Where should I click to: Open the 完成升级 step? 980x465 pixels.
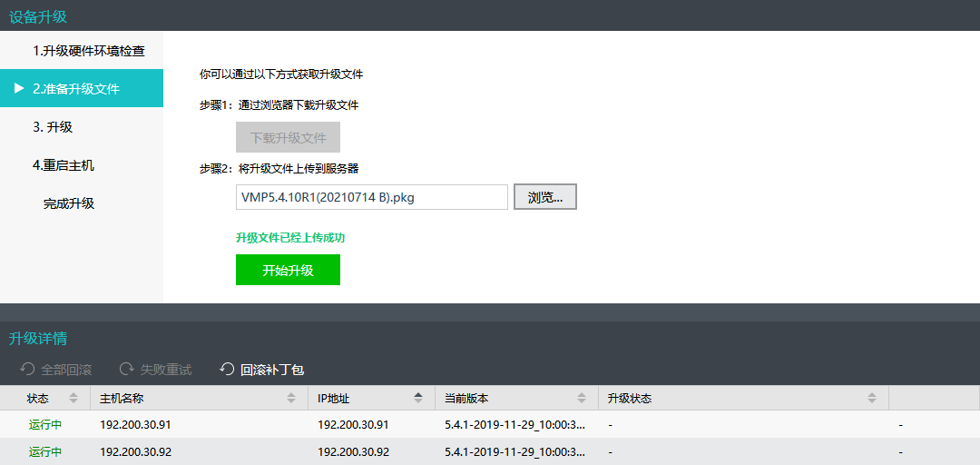click(69, 203)
